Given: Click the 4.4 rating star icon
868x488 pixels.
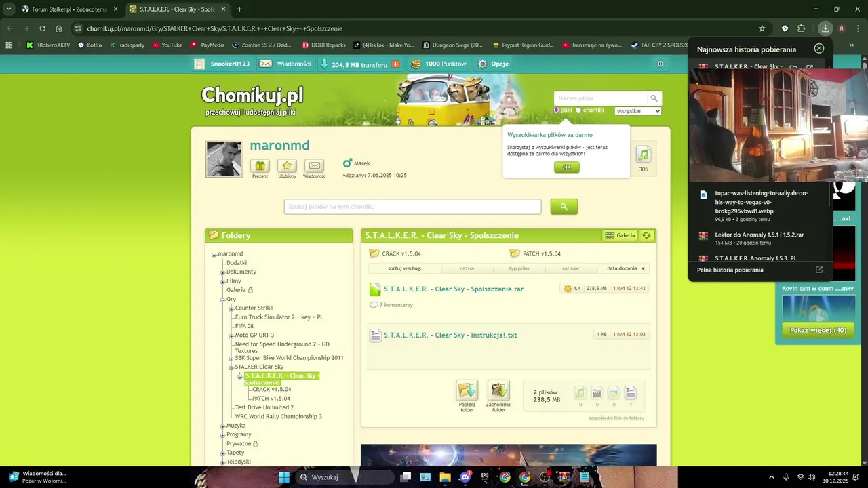Looking at the screenshot, I should 568,289.
